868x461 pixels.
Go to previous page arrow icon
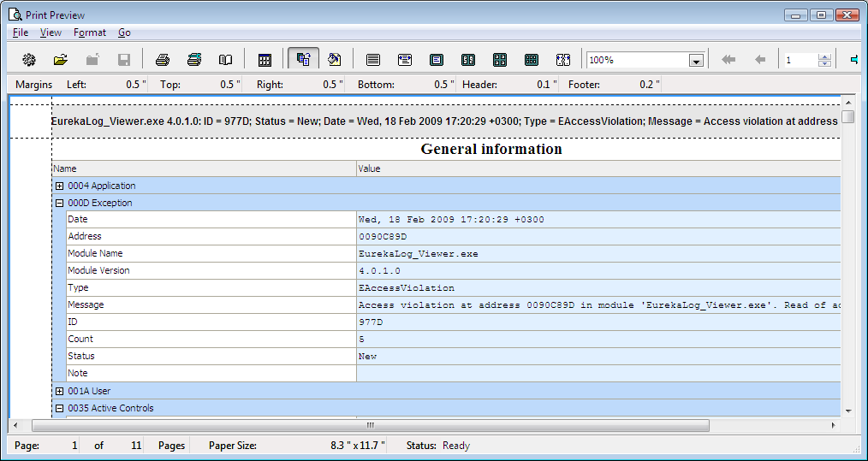coord(760,60)
